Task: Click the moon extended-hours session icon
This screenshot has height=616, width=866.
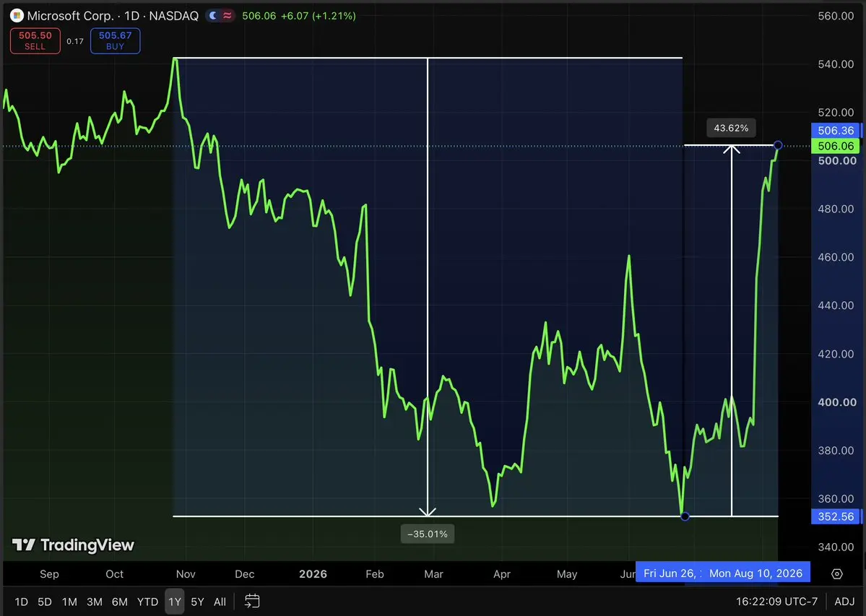Action: click(x=212, y=15)
